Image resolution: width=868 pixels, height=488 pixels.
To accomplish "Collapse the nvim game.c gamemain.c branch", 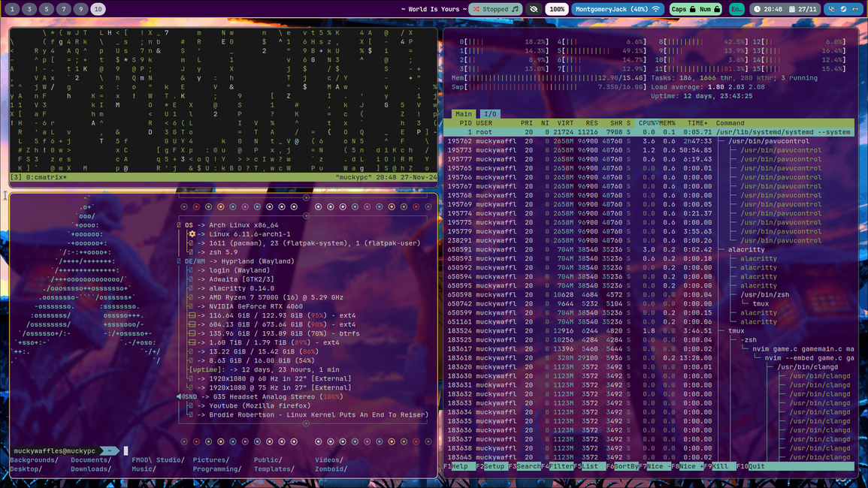I will pyautogui.click(x=649, y=349).
